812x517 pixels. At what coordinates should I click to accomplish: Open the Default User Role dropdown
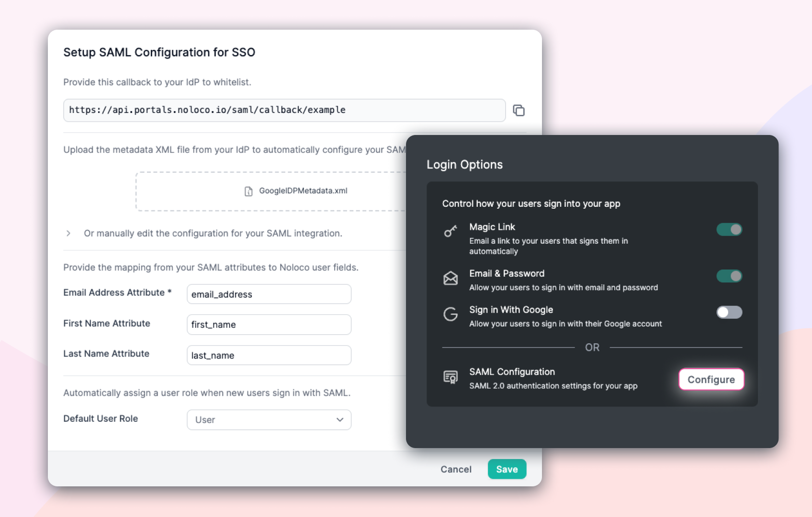[x=269, y=420]
